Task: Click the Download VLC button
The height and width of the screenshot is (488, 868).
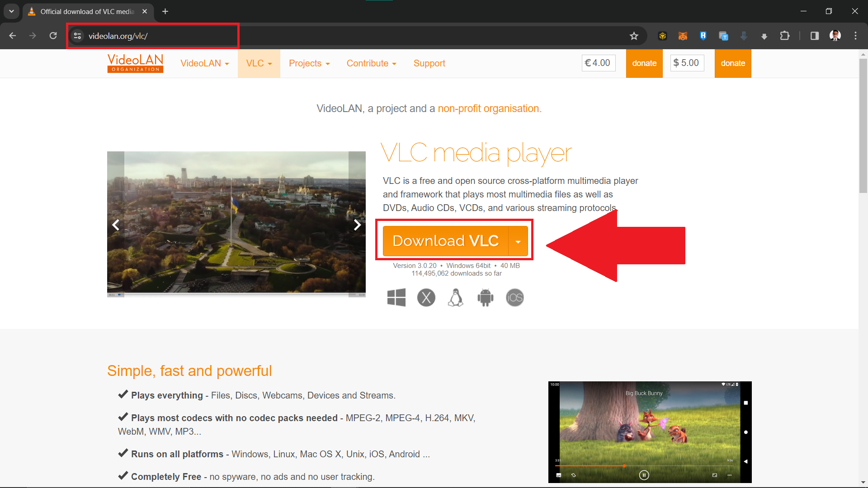Action: click(x=446, y=241)
